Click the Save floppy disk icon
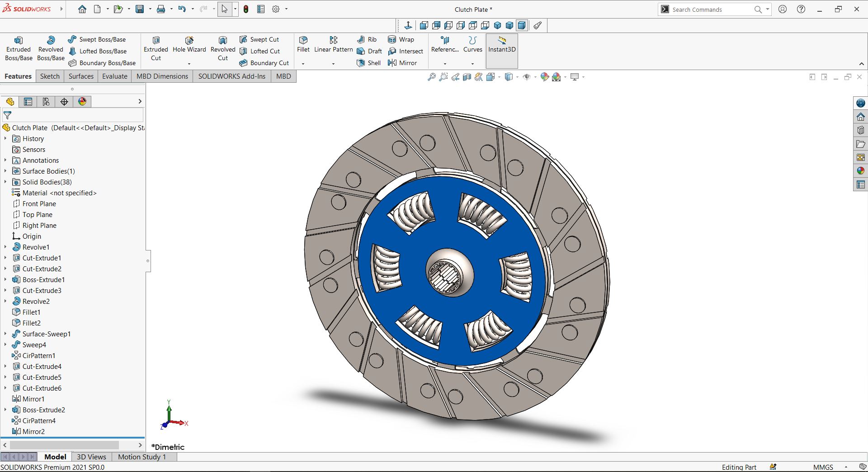The height and width of the screenshot is (472, 868). click(x=140, y=9)
